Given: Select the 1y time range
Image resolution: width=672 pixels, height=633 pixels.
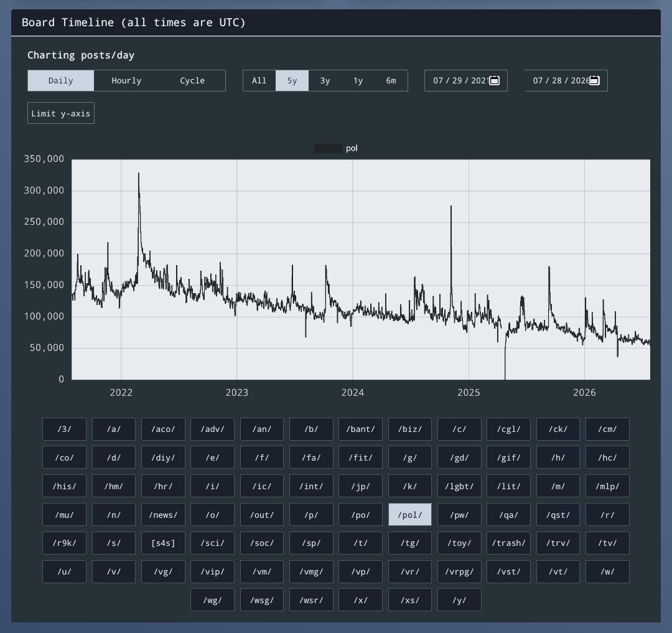Looking at the screenshot, I should point(358,80).
